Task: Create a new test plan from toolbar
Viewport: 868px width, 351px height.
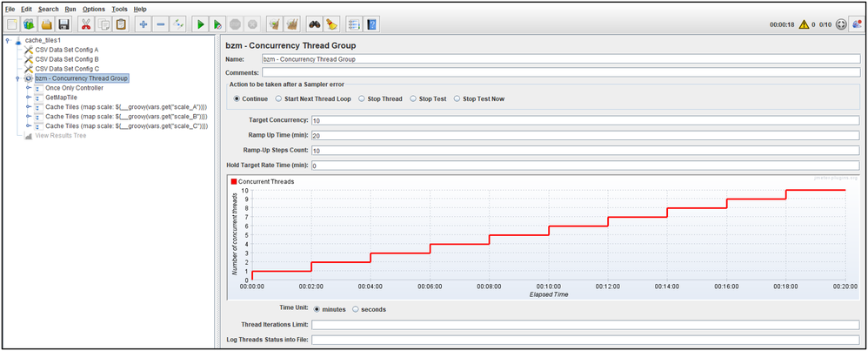Action: tap(12, 24)
